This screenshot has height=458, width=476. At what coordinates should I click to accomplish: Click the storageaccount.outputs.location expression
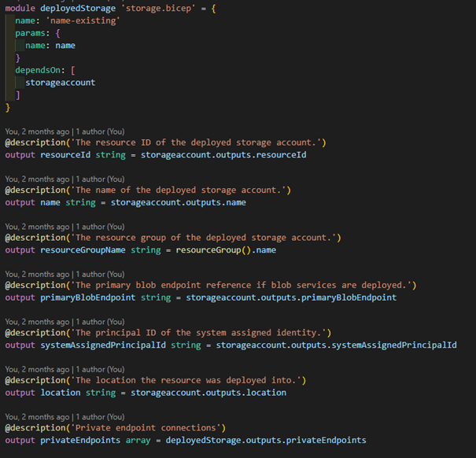pyautogui.click(x=208, y=392)
